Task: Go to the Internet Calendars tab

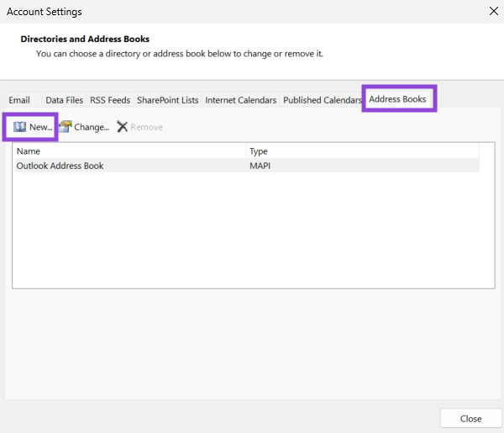Action: (241, 100)
